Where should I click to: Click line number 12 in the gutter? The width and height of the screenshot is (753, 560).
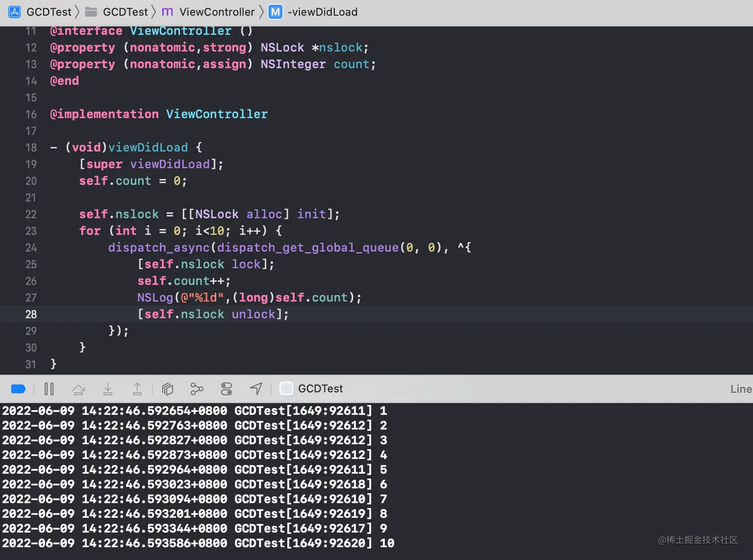pos(31,48)
